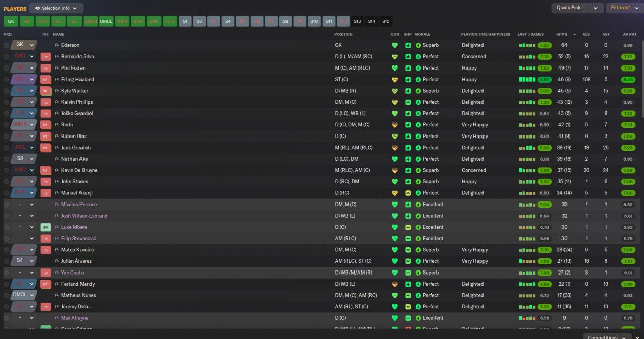Open Nathan Aké's player name link

[74, 159]
